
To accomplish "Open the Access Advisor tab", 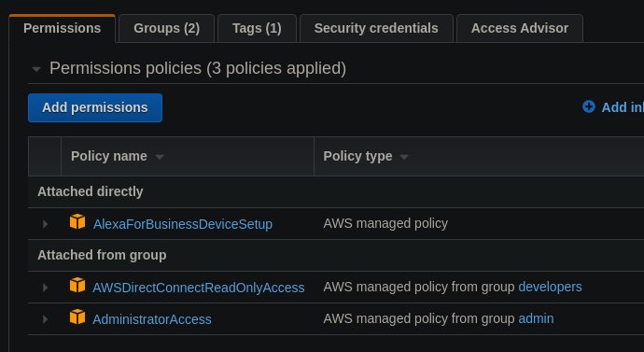I will click(x=520, y=28).
